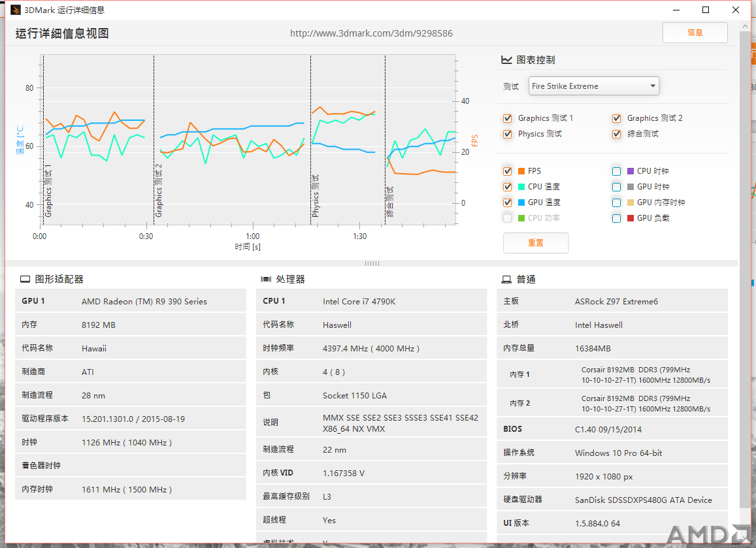Click the chart icon beside 图表控制
This screenshot has height=548, width=756.
coord(506,60)
